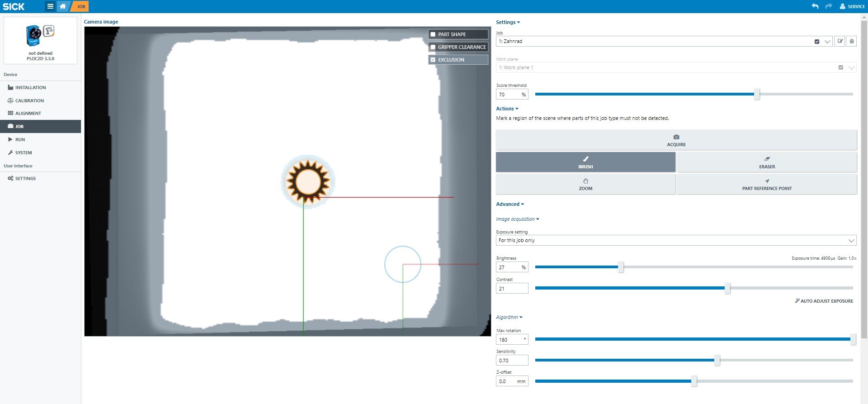The width and height of the screenshot is (868, 404).
Task: Open the Exposure setting dropdown
Action: click(x=675, y=240)
